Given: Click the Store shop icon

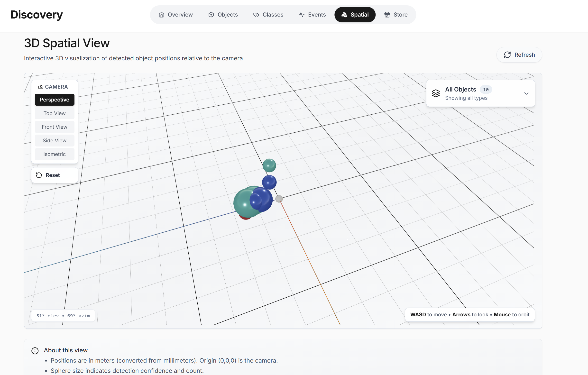Looking at the screenshot, I should pos(387,15).
